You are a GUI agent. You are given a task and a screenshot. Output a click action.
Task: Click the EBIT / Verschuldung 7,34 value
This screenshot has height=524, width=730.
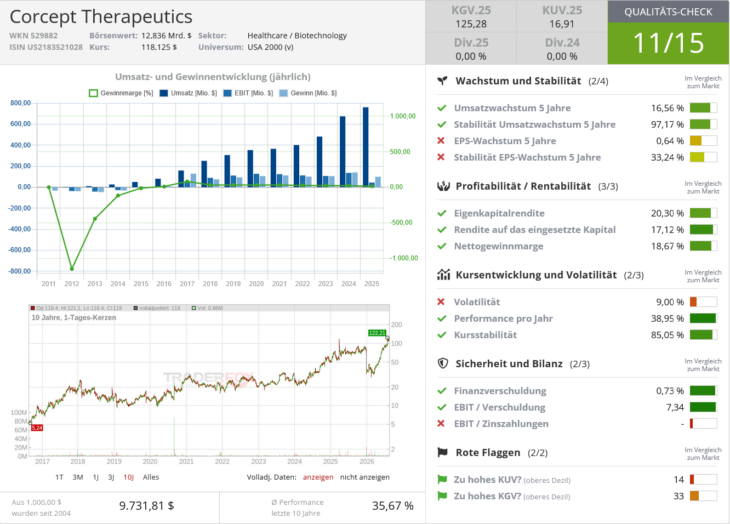point(675,407)
